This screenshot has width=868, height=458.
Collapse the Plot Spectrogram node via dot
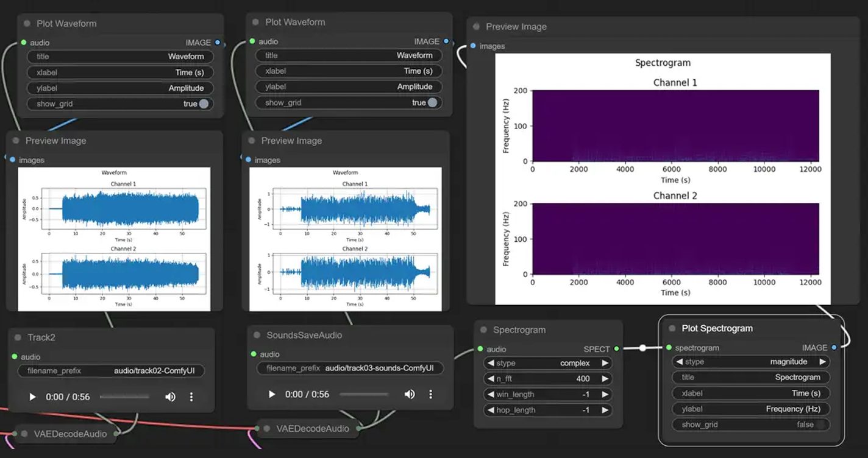click(672, 328)
